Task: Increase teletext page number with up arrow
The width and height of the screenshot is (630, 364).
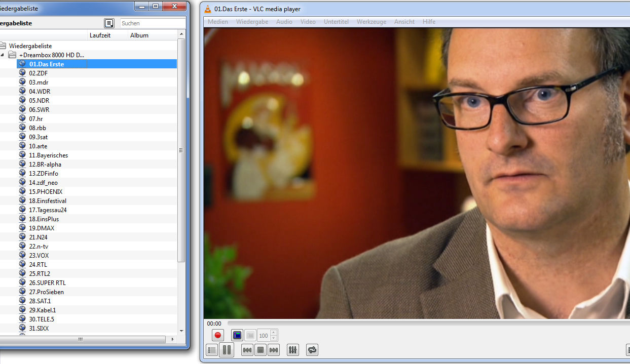Action: [274, 333]
